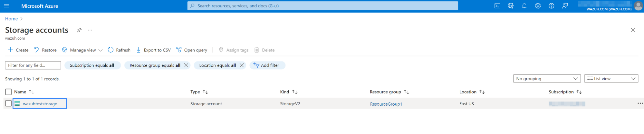Open Cloud Shell from the top bar
644x134 pixels.
point(497,6)
